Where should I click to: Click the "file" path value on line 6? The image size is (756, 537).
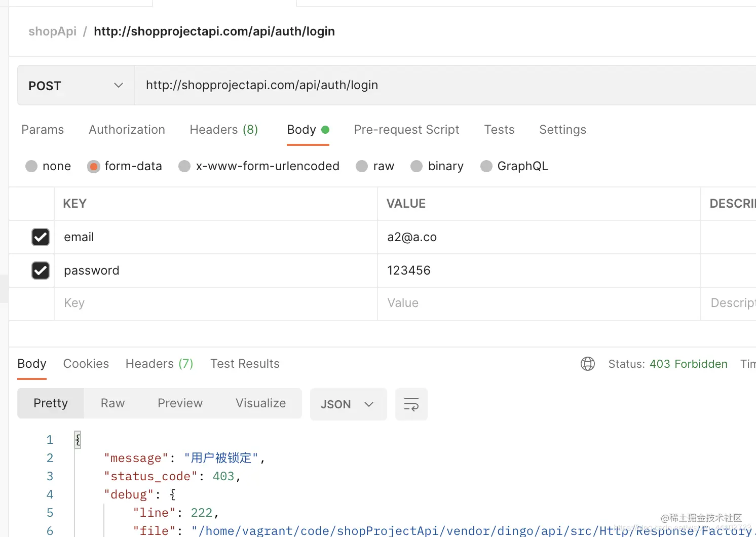point(473,530)
